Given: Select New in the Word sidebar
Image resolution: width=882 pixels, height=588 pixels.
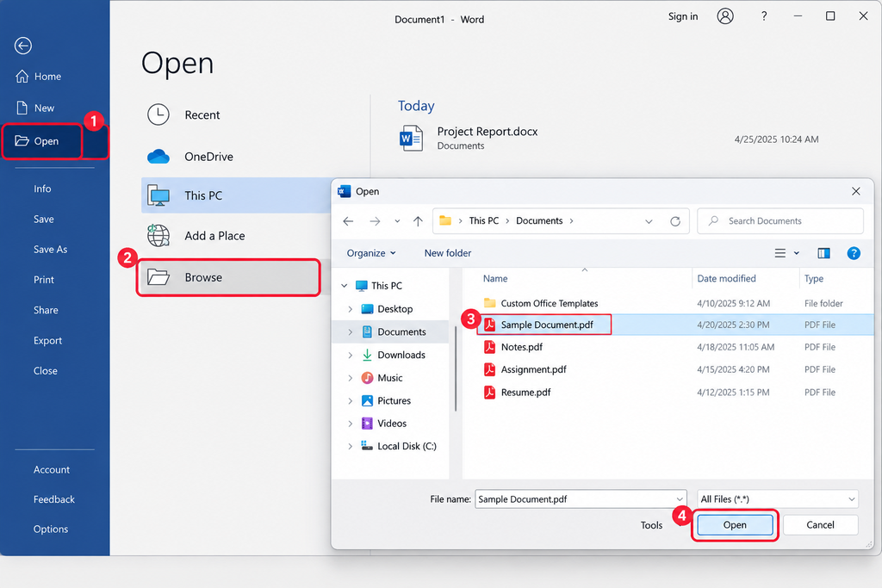Looking at the screenshot, I should click(35, 108).
